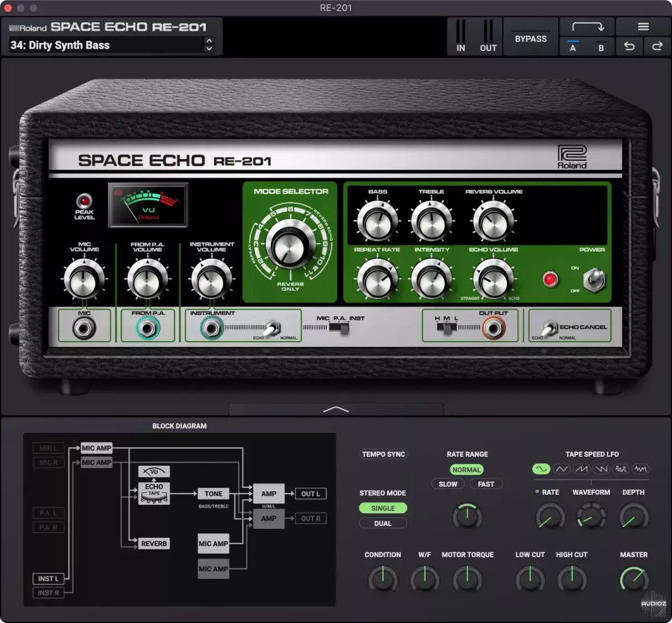Enable TEMPO SYNC
Viewport: 672px width, 623px height.
pos(384,454)
